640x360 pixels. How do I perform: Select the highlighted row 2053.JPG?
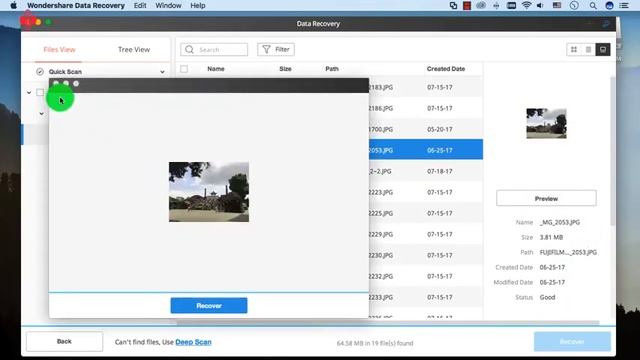coord(426,150)
